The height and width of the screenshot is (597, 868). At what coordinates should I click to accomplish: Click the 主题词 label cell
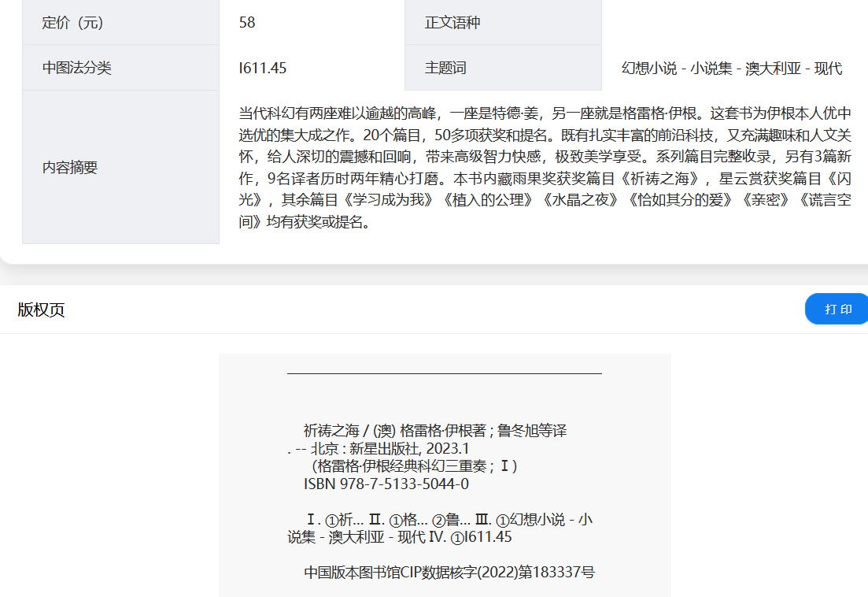coord(503,68)
